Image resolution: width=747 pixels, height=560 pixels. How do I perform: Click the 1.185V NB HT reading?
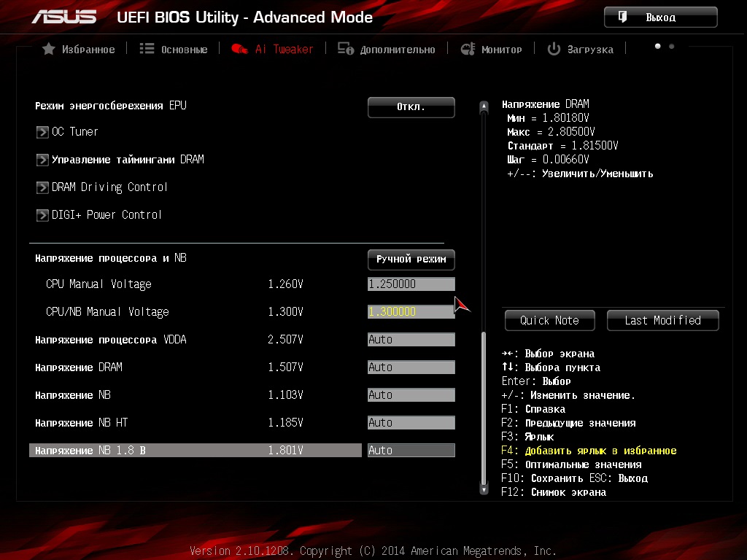285,422
